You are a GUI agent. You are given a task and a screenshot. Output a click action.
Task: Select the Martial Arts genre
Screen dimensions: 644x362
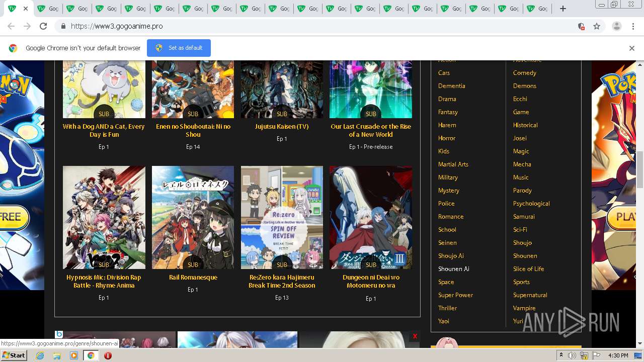[x=453, y=164]
